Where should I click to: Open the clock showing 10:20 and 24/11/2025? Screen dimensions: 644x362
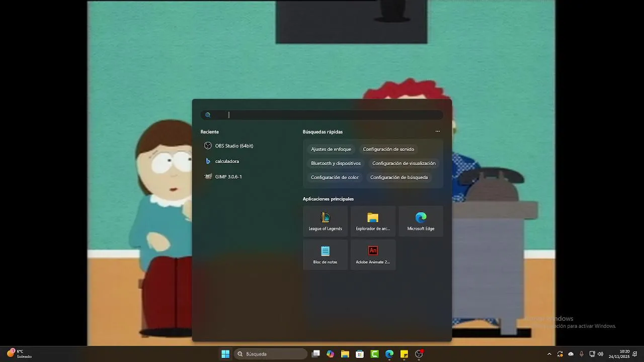(x=619, y=354)
